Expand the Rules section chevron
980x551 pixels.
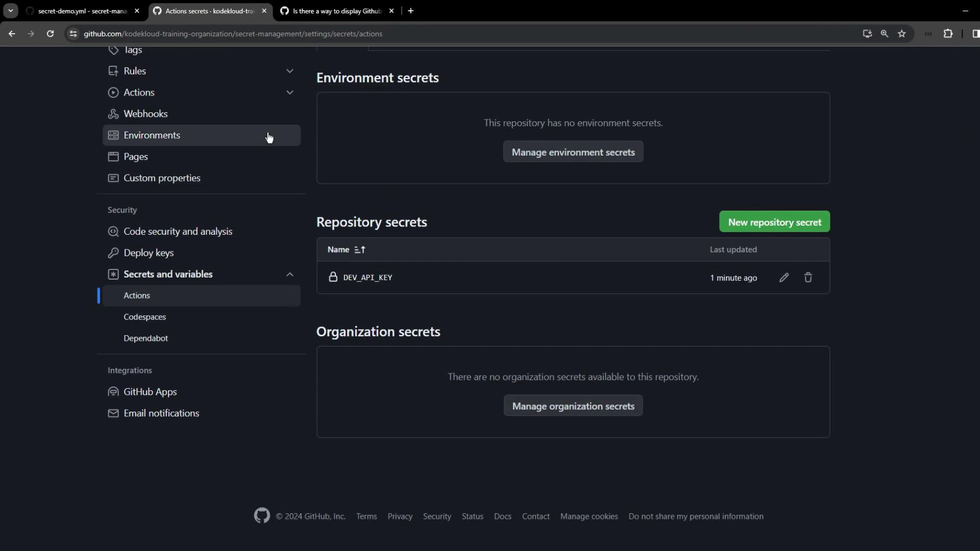[289, 71]
